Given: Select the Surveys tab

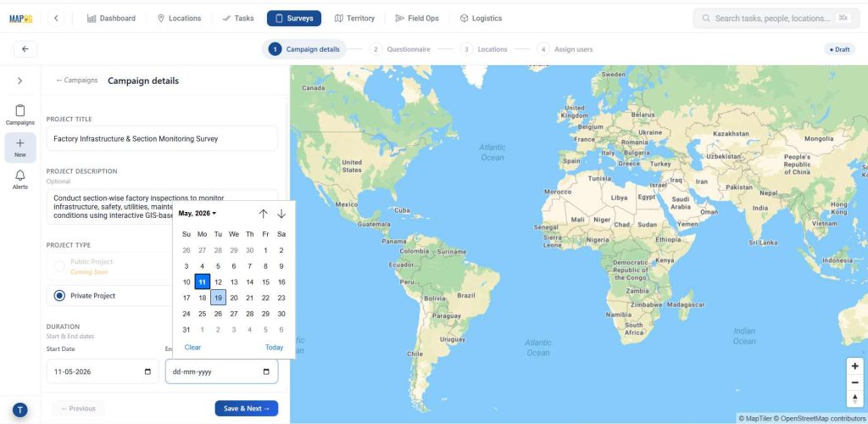Looking at the screenshot, I should coord(294,19).
